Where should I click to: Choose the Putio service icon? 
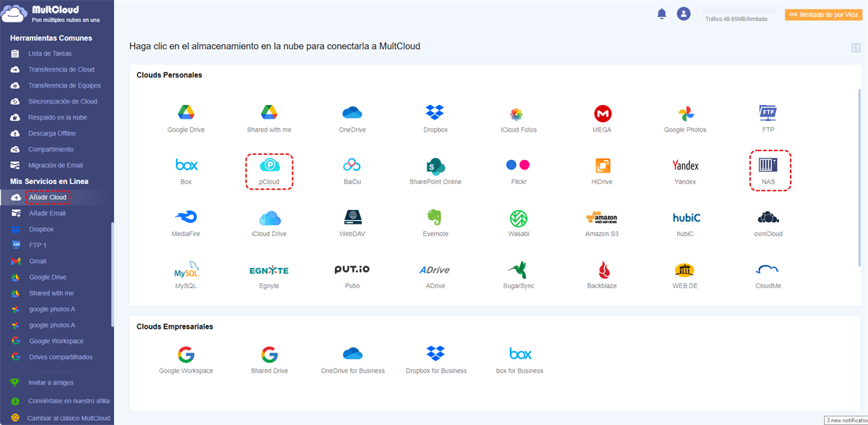coord(352,269)
